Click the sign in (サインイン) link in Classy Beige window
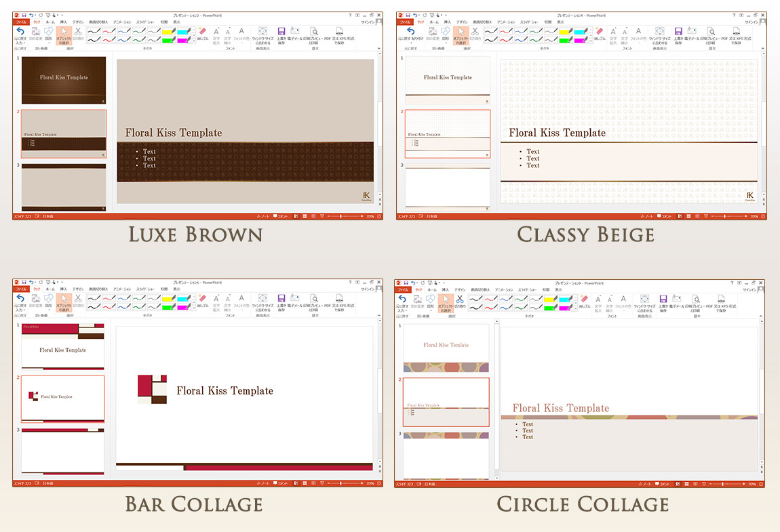 [x=751, y=22]
